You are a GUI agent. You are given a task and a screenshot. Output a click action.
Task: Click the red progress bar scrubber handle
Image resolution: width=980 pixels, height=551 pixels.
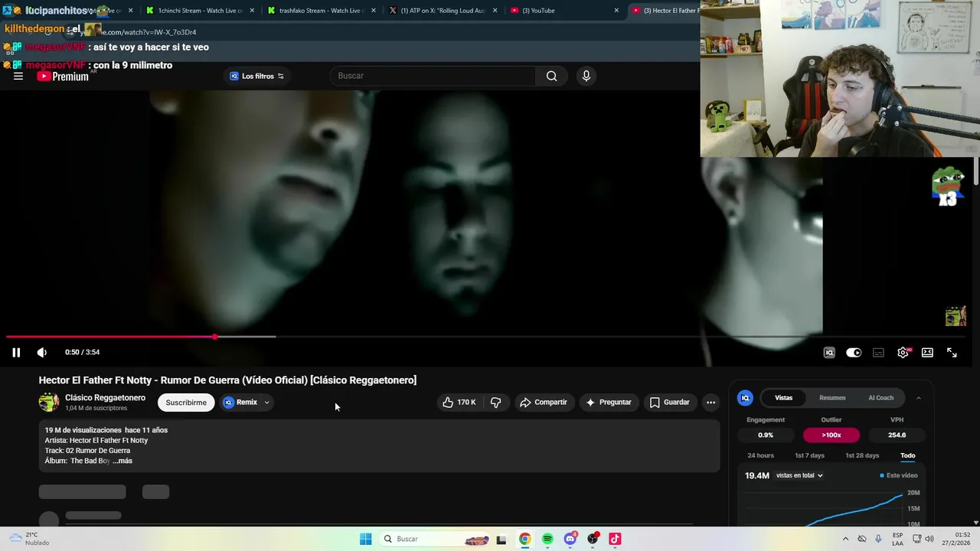[x=215, y=337]
